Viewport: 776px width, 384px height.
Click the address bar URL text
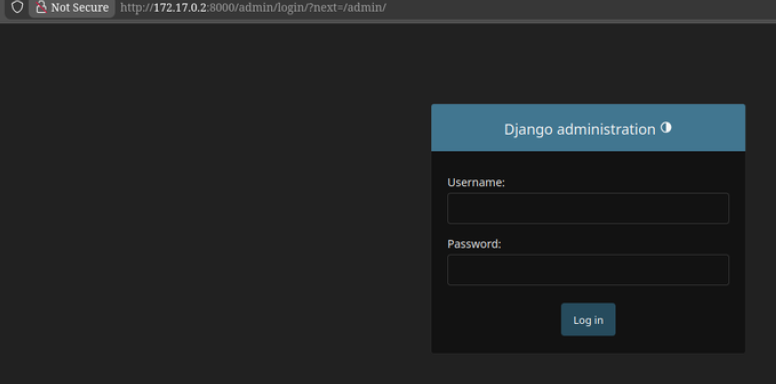click(x=253, y=7)
